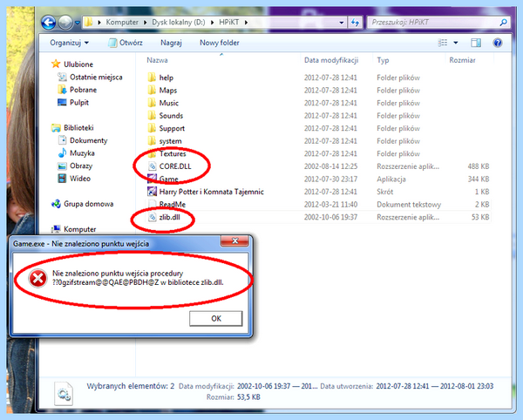Click the Otwórz toolbar button
This screenshot has width=523, height=420.
(x=126, y=43)
